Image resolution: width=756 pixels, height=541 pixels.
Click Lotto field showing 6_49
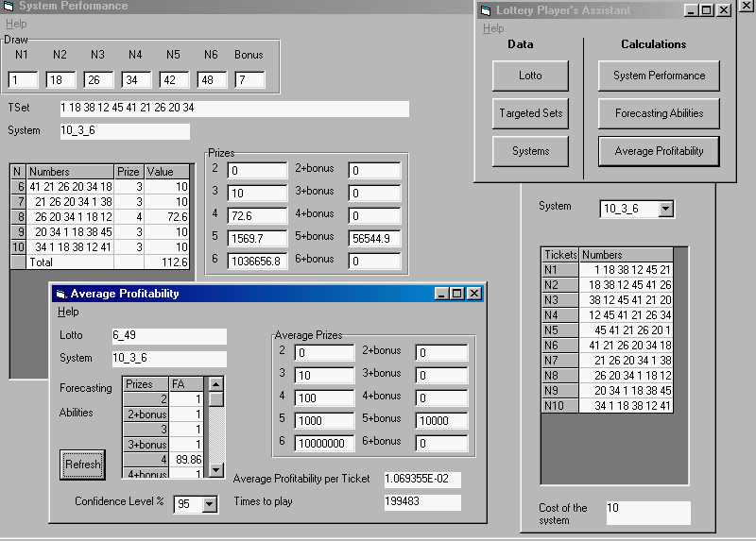click(169, 336)
